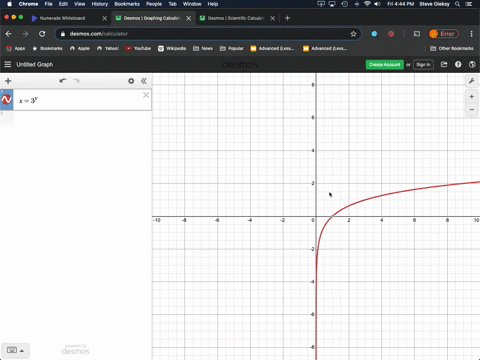Open the graph settings wrench
Image resolution: width=480 pixels, height=360 pixels.
[471, 81]
